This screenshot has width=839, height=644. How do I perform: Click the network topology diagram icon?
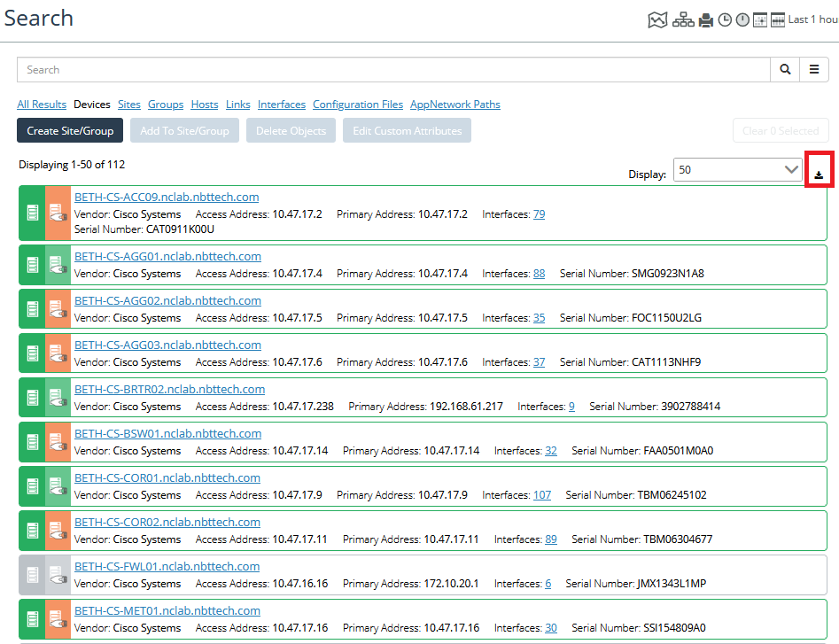683,19
